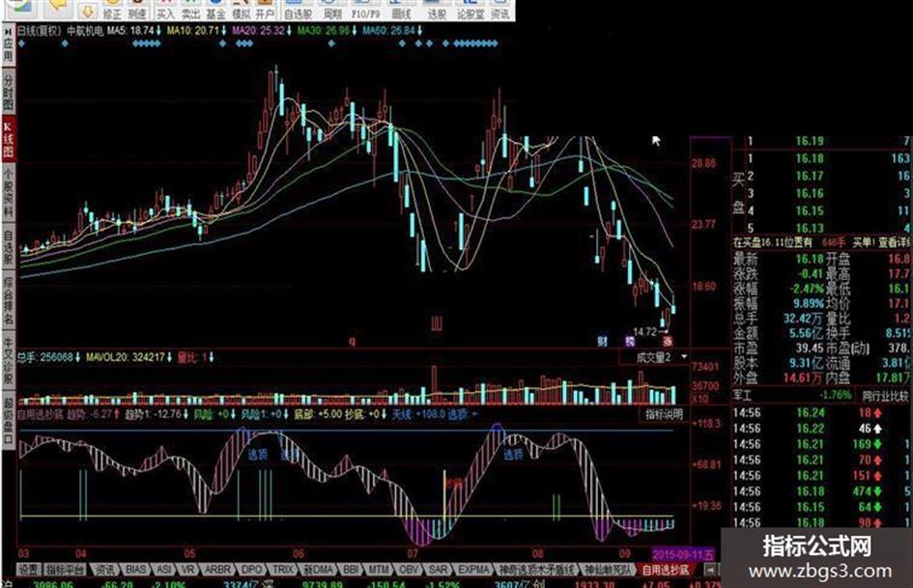Click the 应用 sidebar tab at top
This screenshot has width=913, height=588.
pyautogui.click(x=8, y=44)
